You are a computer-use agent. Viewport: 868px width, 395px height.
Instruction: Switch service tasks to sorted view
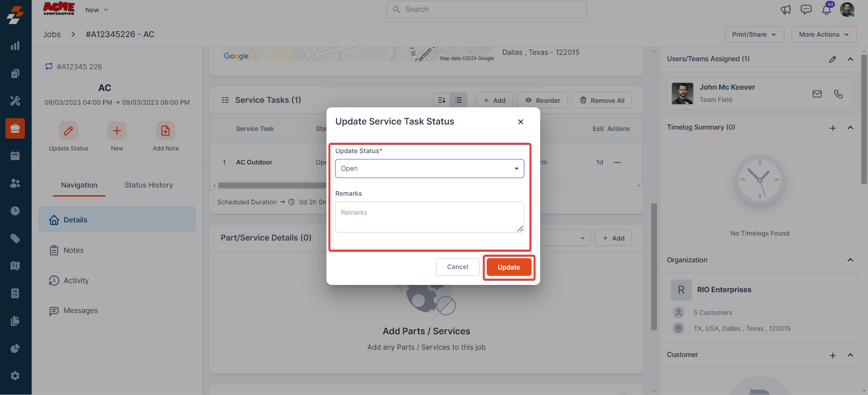pos(441,100)
